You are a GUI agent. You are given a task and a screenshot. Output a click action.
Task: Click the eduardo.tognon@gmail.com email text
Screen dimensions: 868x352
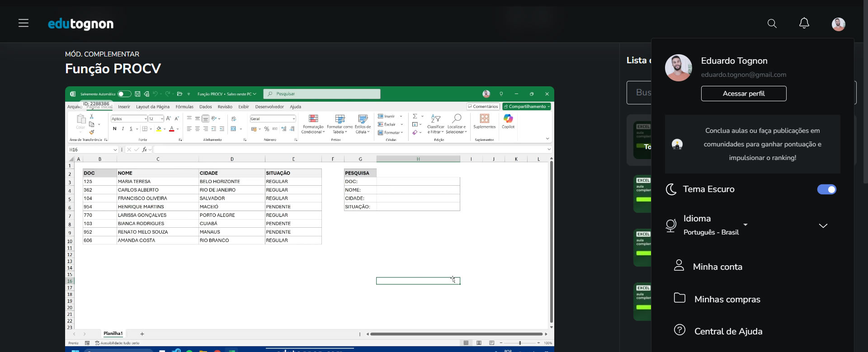click(x=744, y=75)
